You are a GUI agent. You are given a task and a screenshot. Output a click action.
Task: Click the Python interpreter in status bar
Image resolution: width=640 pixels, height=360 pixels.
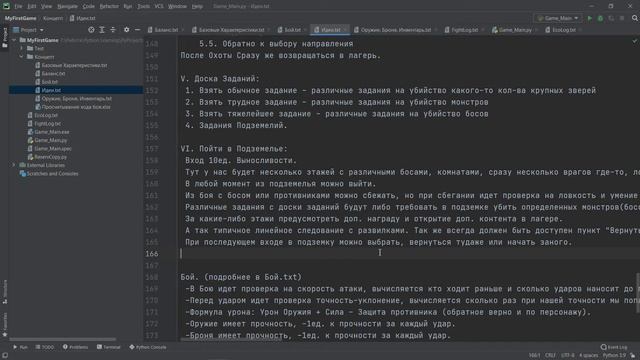coord(614,356)
